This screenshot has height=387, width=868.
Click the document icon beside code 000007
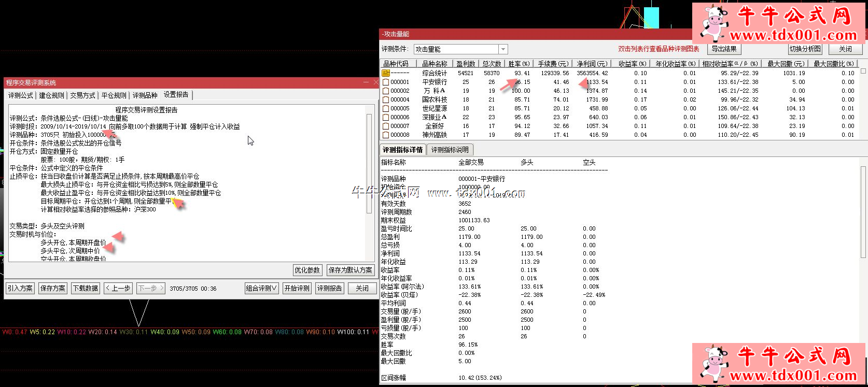(x=386, y=126)
